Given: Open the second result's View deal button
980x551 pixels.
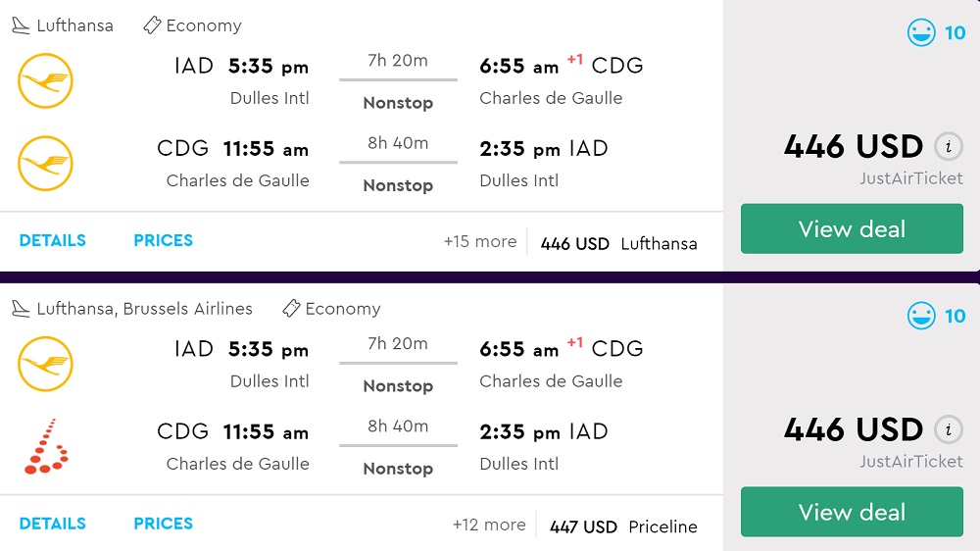Looking at the screenshot, I should (x=852, y=513).
